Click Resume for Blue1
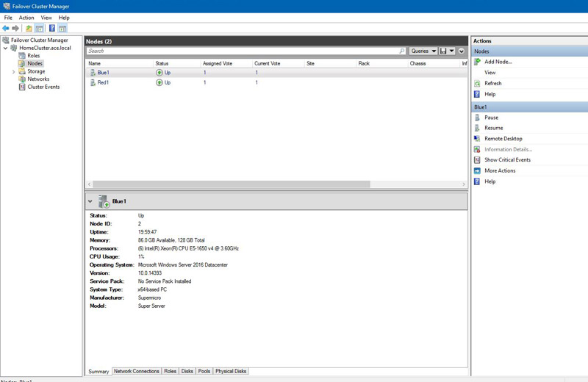The width and height of the screenshot is (588, 382). pos(493,128)
